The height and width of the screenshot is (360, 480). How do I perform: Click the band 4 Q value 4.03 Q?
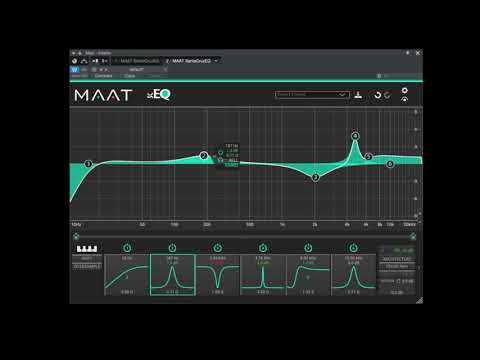click(x=263, y=292)
